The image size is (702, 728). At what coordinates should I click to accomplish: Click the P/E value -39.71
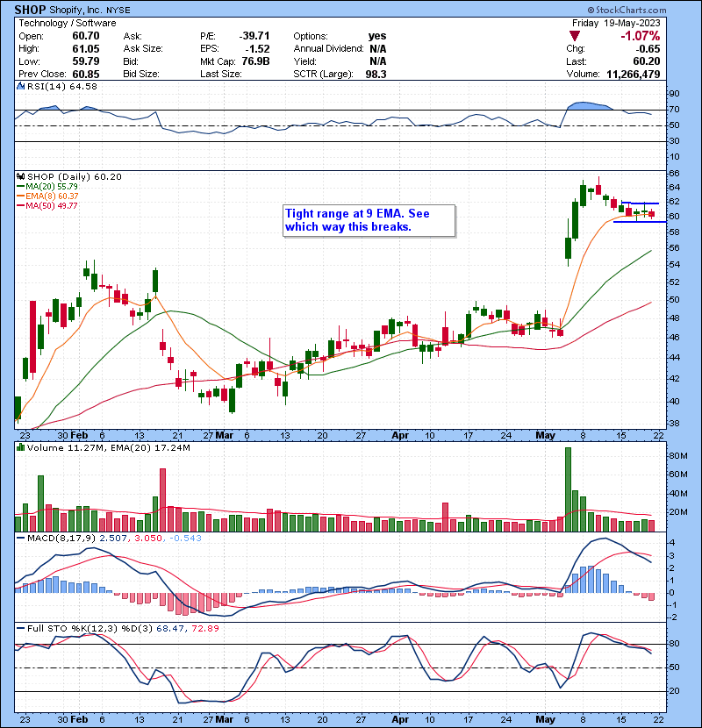(x=254, y=36)
